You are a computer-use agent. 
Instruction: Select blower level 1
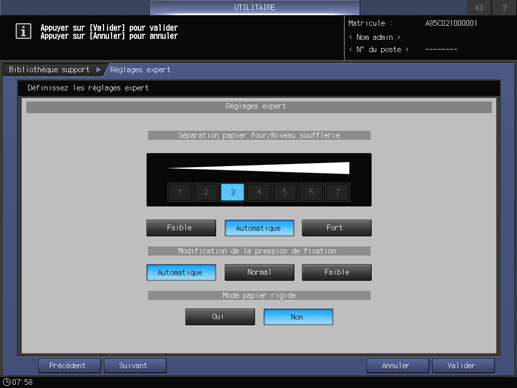[180, 192]
